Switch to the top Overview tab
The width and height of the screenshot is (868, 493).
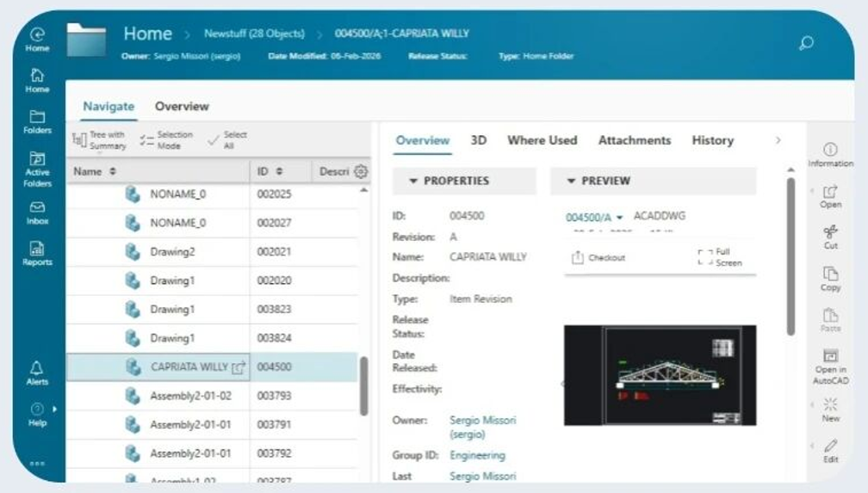click(x=182, y=106)
